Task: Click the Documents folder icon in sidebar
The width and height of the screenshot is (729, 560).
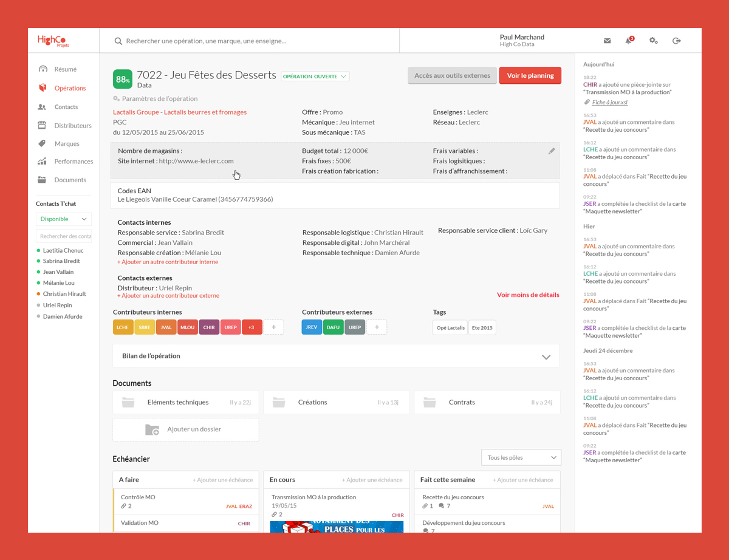Action: coord(42,180)
